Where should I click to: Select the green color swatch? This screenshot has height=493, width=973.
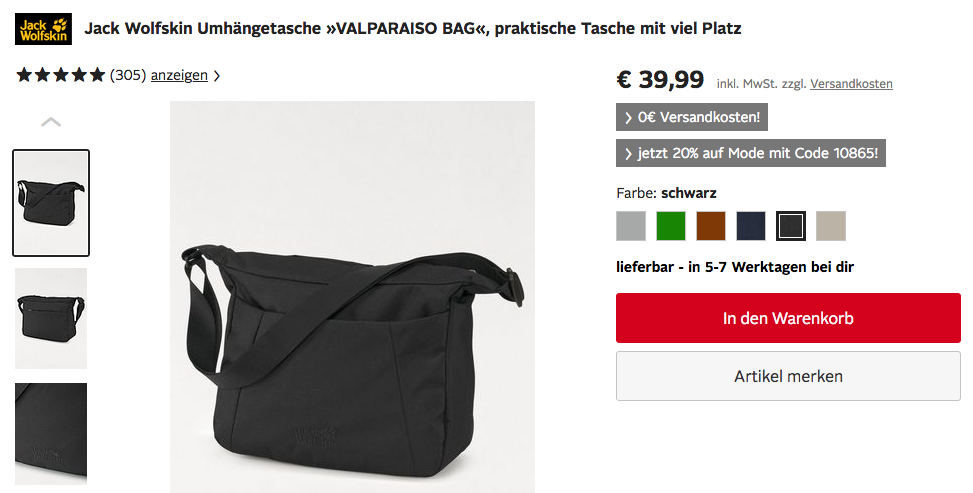[671, 226]
